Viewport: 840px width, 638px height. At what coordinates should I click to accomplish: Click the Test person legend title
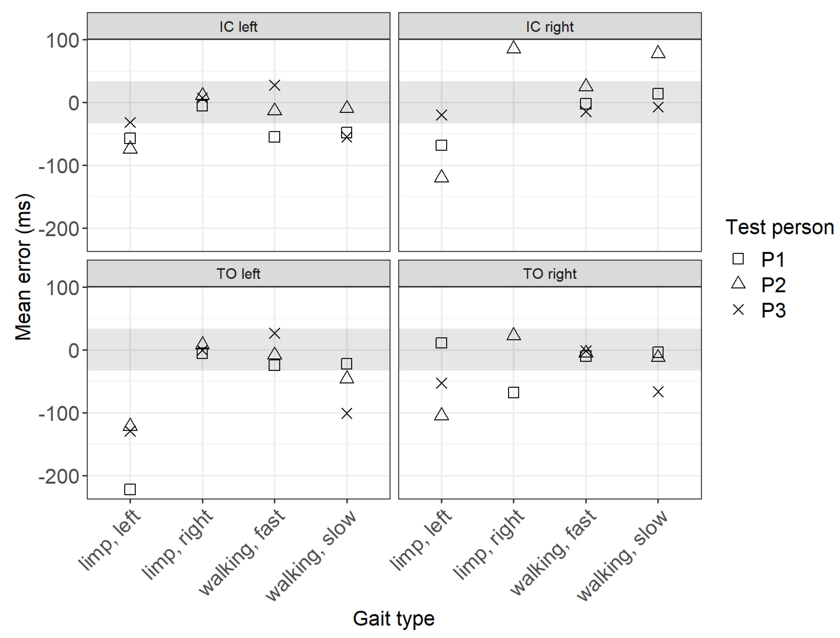coord(779,227)
